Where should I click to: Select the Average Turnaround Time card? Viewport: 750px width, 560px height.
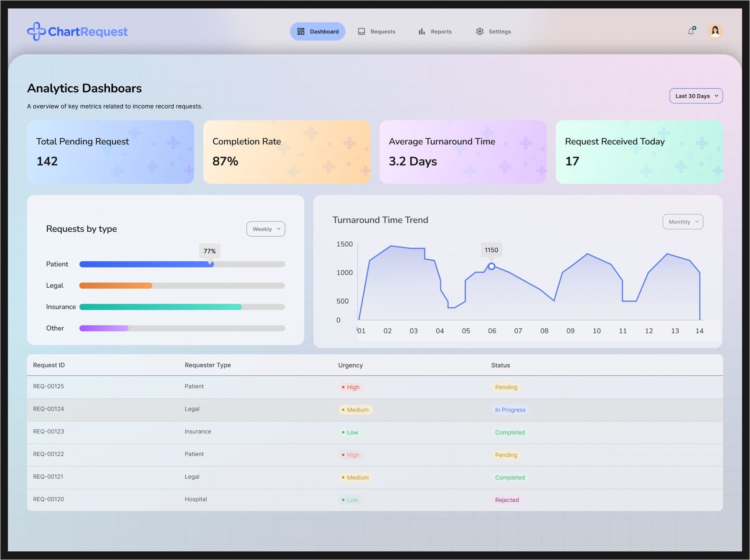click(x=463, y=152)
